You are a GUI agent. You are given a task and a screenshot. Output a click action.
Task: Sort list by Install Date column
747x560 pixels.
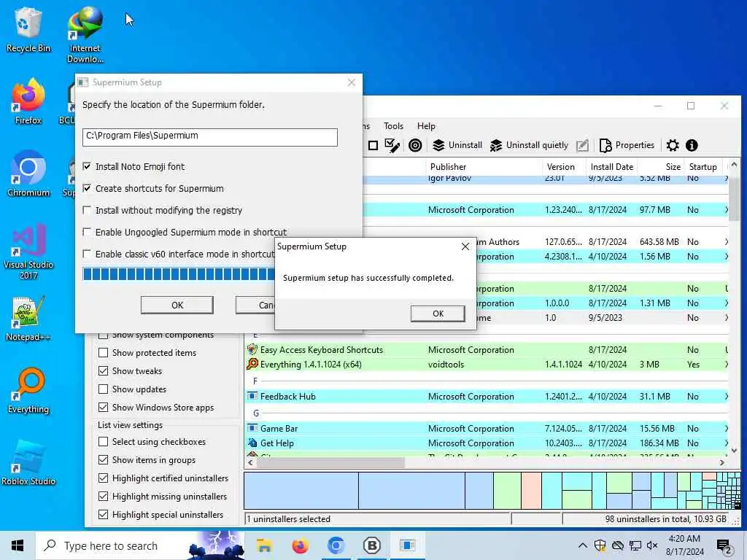tap(612, 167)
